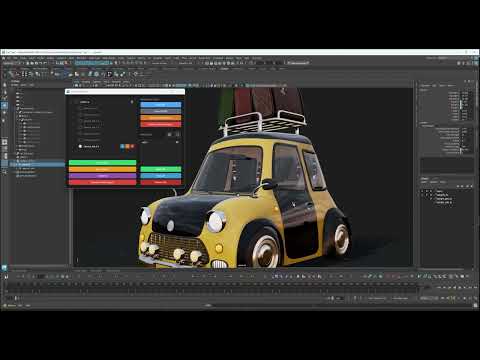Pick the small orange swatch in the dialog
480x360 pixels.
[x=127, y=146]
